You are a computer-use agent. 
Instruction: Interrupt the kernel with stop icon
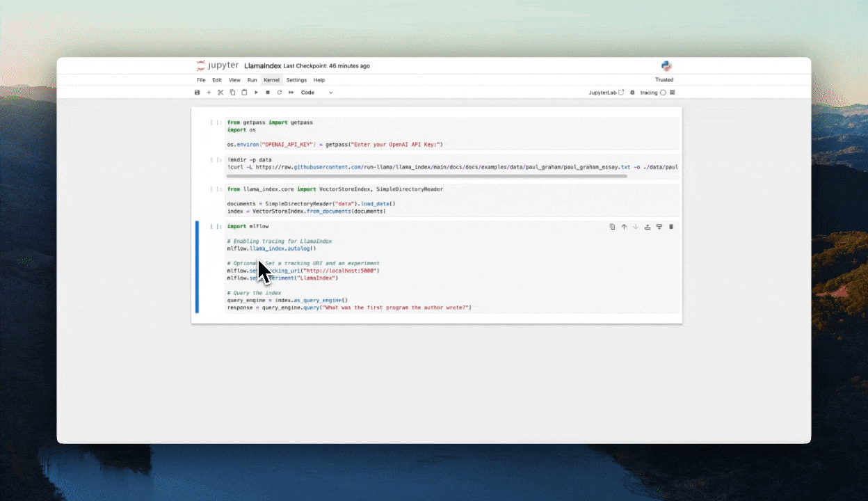[267, 93]
